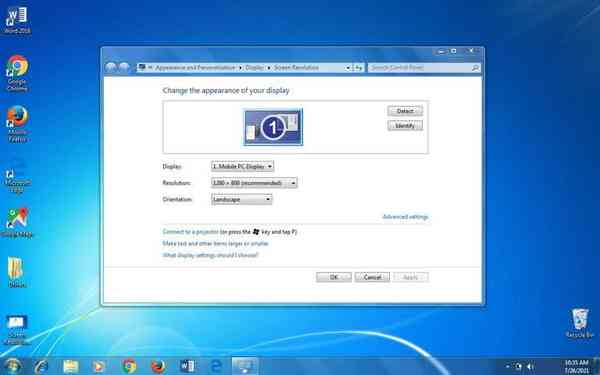Refresh the Control Panel address bar
The height and width of the screenshot is (375, 600).
359,68
